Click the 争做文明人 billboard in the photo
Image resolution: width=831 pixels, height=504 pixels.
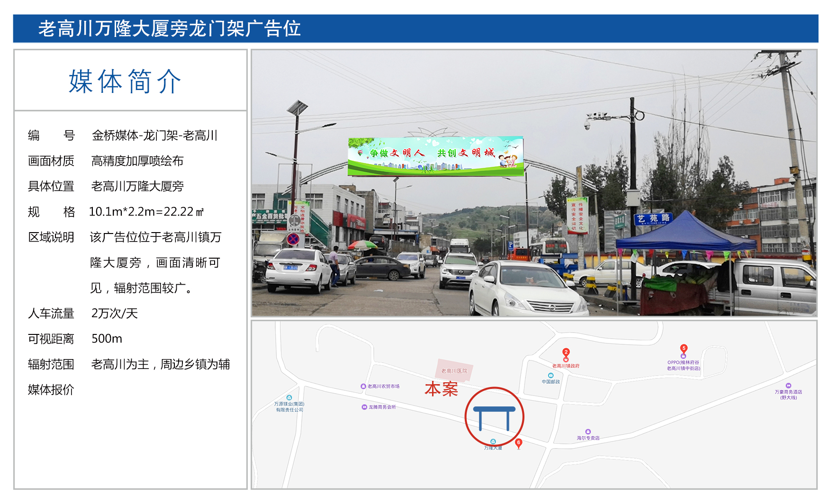[x=436, y=156]
